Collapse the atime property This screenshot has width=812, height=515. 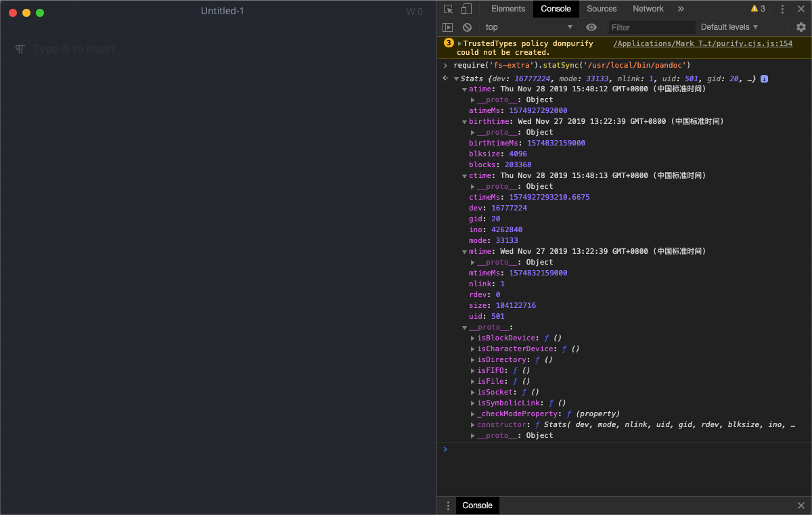465,89
